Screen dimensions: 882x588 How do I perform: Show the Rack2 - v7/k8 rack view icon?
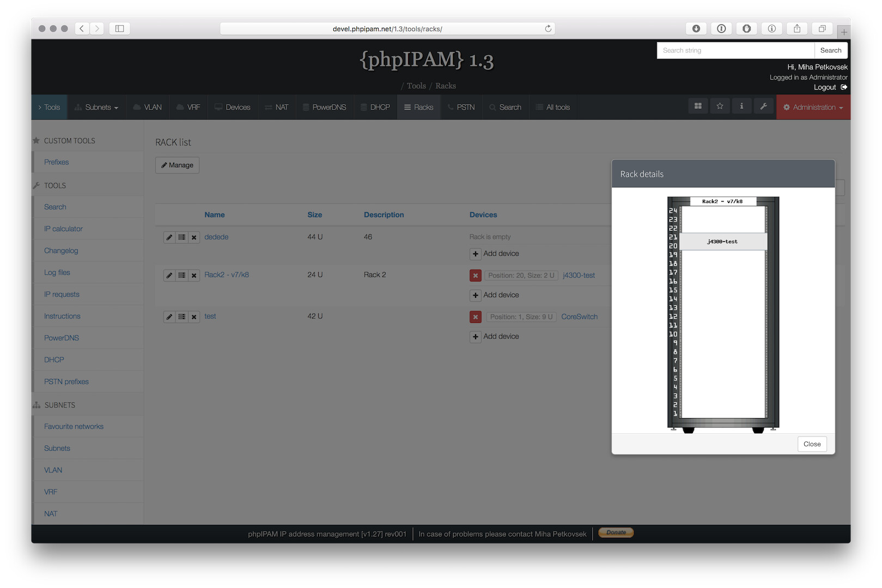tap(182, 275)
